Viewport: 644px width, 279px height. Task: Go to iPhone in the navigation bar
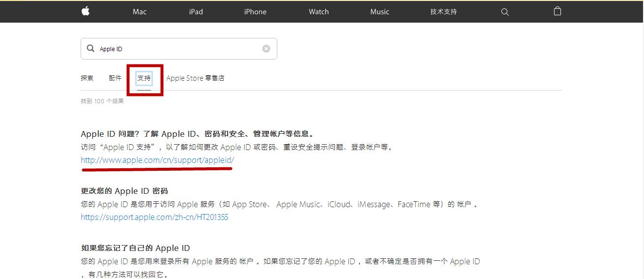(255, 12)
